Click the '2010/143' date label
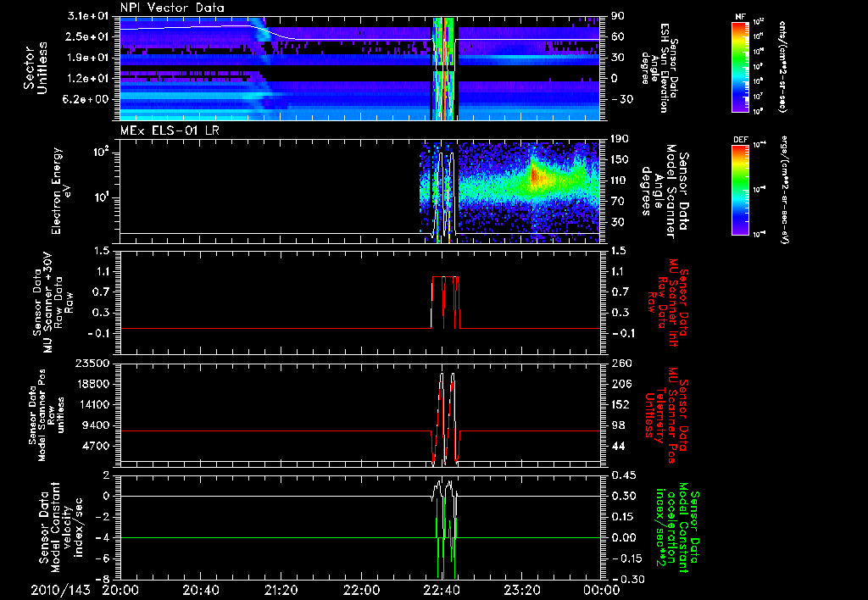The width and height of the screenshot is (868, 600). (x=60, y=591)
